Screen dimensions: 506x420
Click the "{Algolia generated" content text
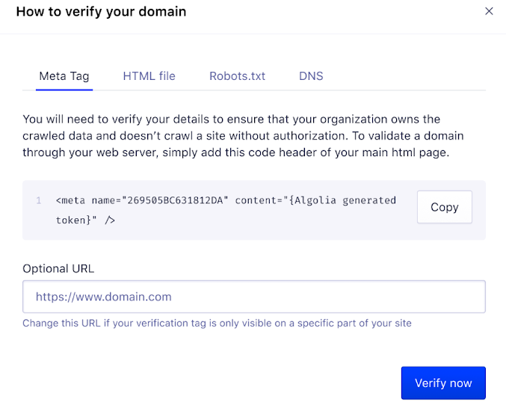pyautogui.click(x=343, y=201)
